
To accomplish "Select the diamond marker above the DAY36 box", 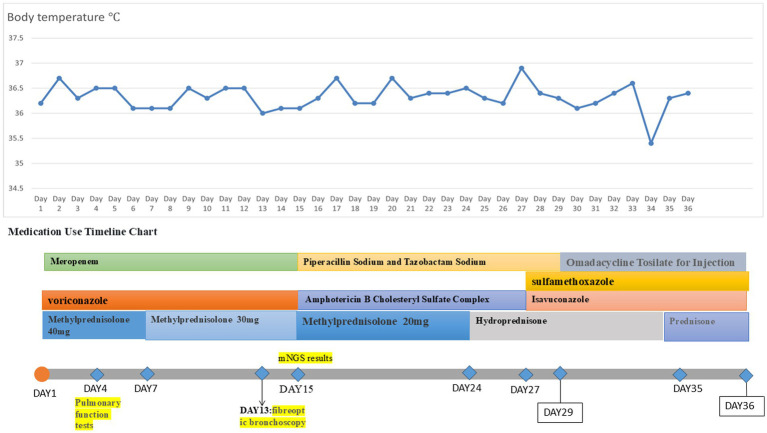I will point(746,376).
